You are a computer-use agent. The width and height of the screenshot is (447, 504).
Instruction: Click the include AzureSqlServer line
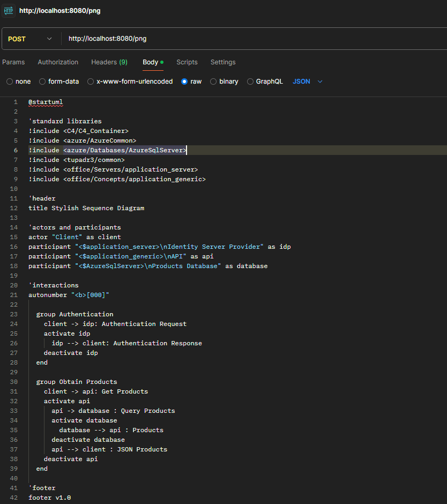pos(107,150)
